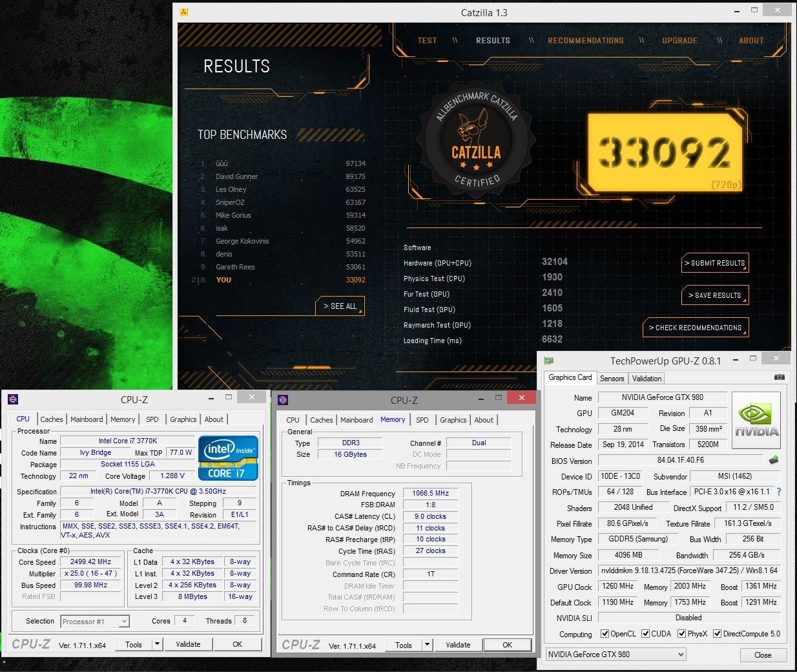Click the NVIDIA SLI field showing Disabled
The image size is (797, 672).
click(x=689, y=618)
